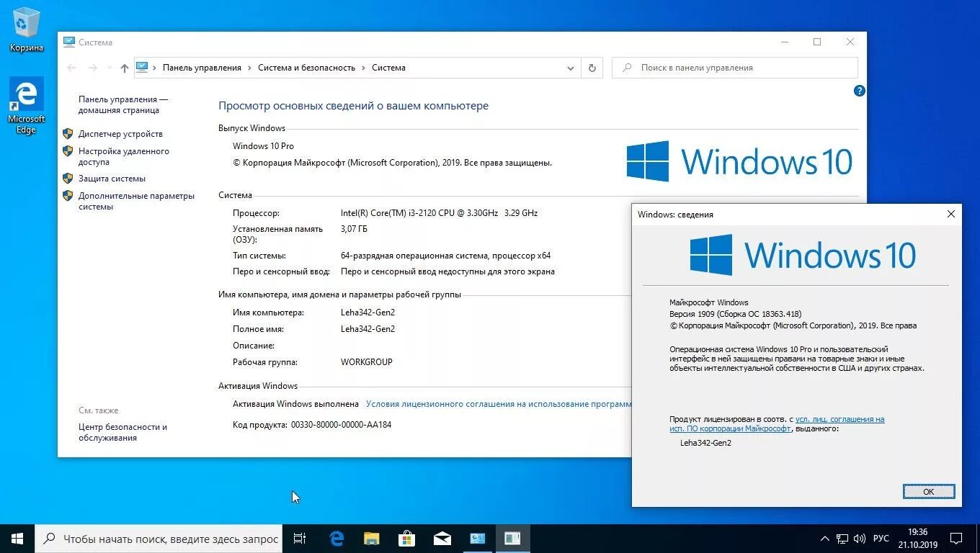Open File Explorer from the taskbar

coord(371,539)
